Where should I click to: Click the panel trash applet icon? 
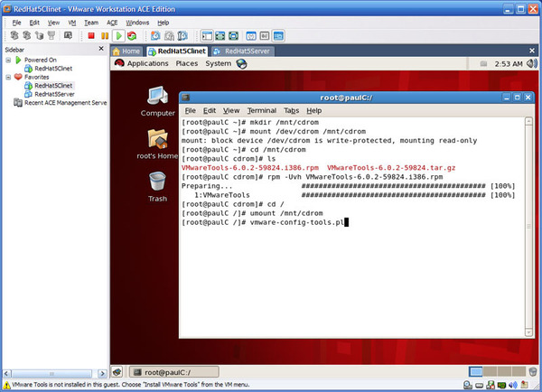(x=533, y=372)
